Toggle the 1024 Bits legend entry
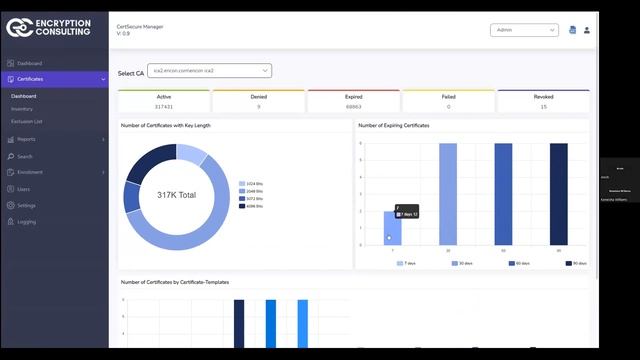This screenshot has width=640, height=360. click(251, 184)
